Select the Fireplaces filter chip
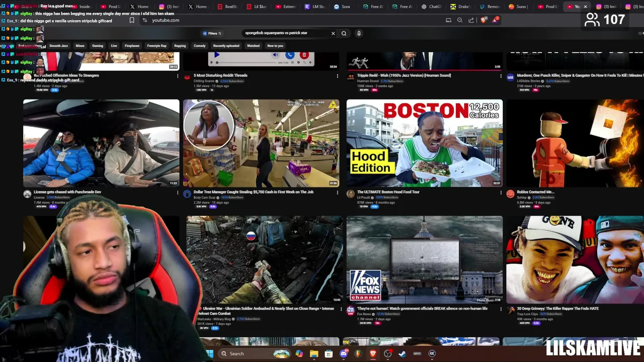 click(x=132, y=46)
